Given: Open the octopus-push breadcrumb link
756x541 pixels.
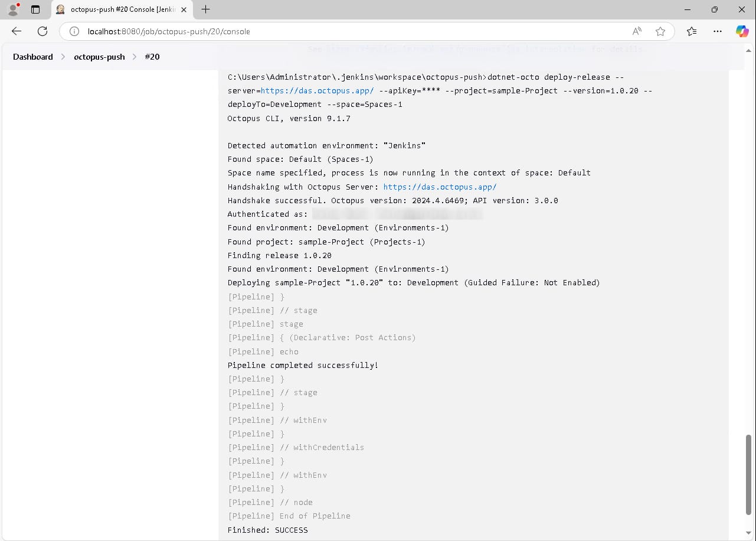Looking at the screenshot, I should tap(99, 57).
